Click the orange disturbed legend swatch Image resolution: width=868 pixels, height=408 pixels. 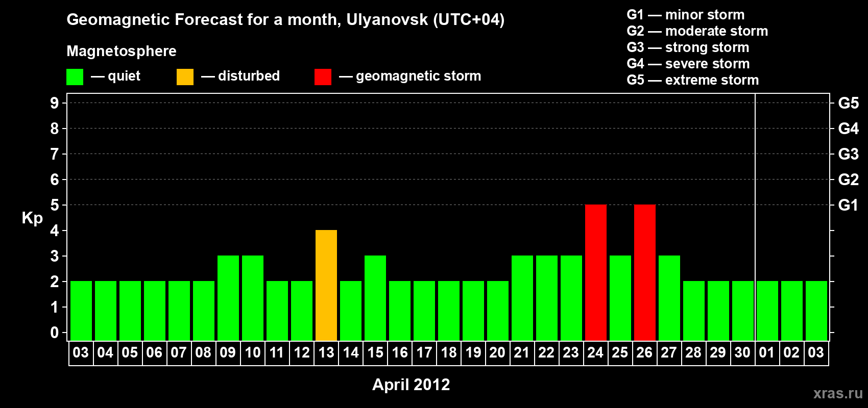[x=185, y=77]
